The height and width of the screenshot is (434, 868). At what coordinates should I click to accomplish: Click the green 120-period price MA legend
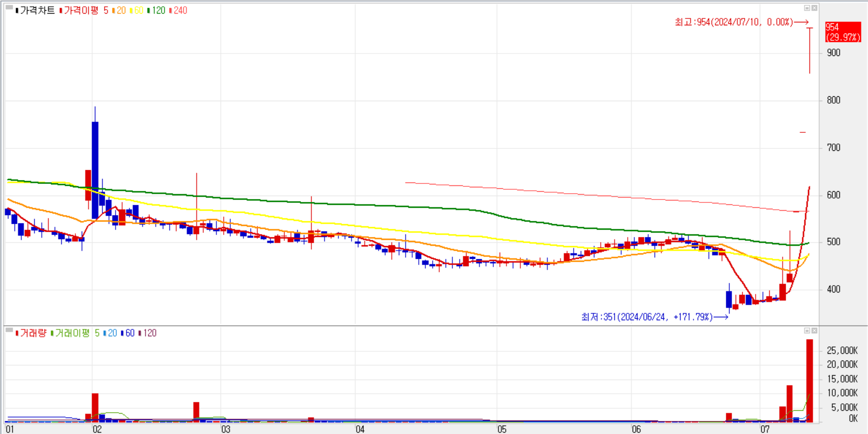coord(156,10)
